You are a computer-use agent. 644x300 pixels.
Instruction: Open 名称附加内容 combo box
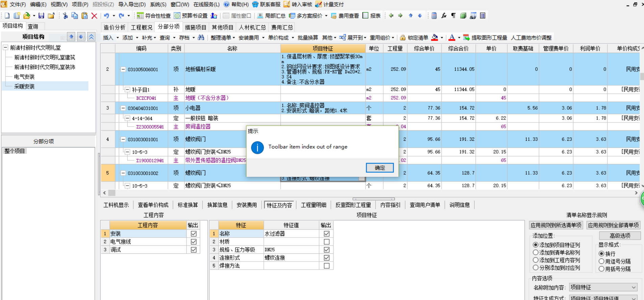[x=603, y=287]
